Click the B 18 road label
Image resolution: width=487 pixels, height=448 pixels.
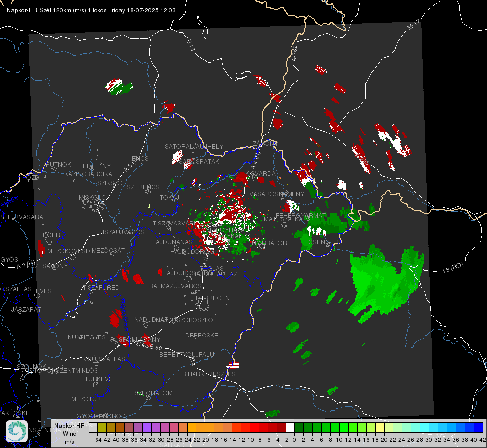(x=191, y=45)
